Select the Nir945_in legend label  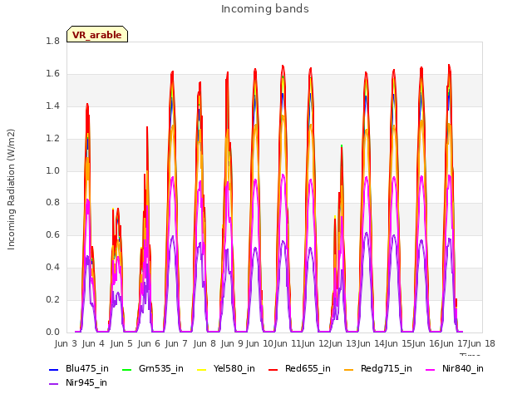[x=86, y=382]
